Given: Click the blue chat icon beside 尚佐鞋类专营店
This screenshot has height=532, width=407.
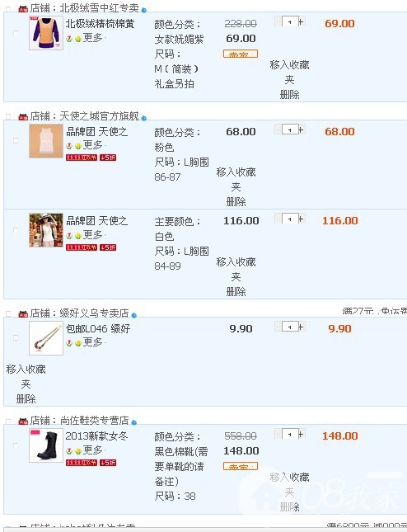Looking at the screenshot, I should coord(134,422).
